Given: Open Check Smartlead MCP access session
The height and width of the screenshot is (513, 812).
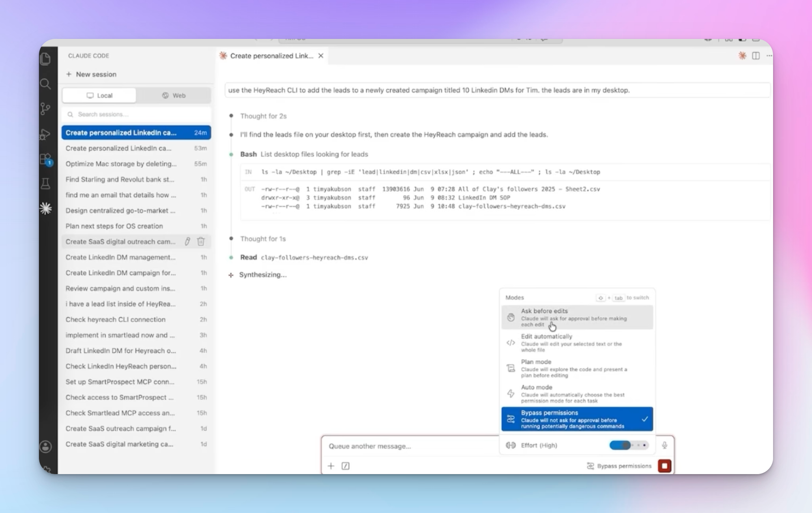Looking at the screenshot, I should (136, 413).
